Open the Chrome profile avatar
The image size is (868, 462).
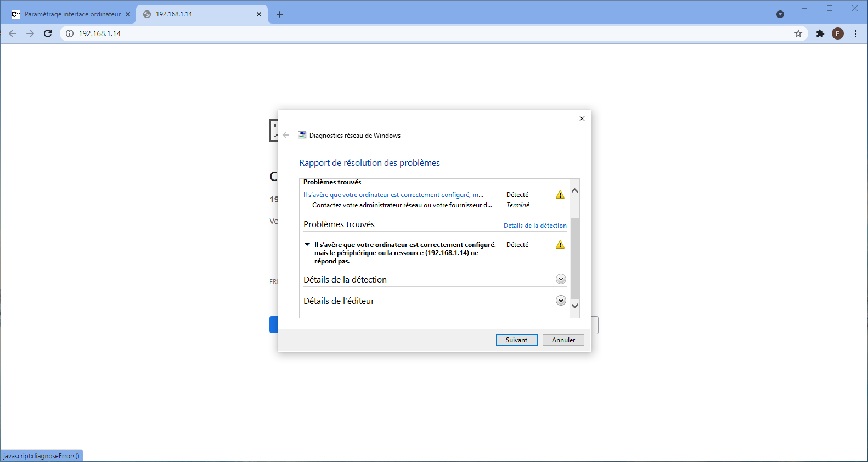837,33
